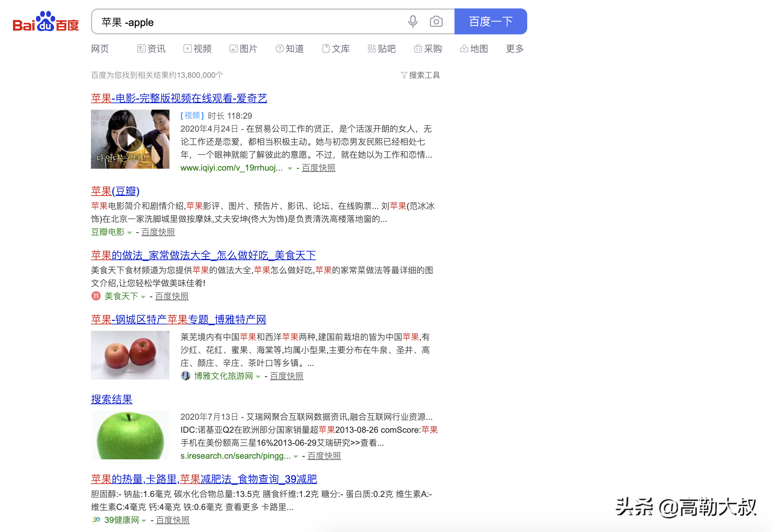Open 搜索工具 search tools
The image size is (772, 532).
click(x=420, y=75)
